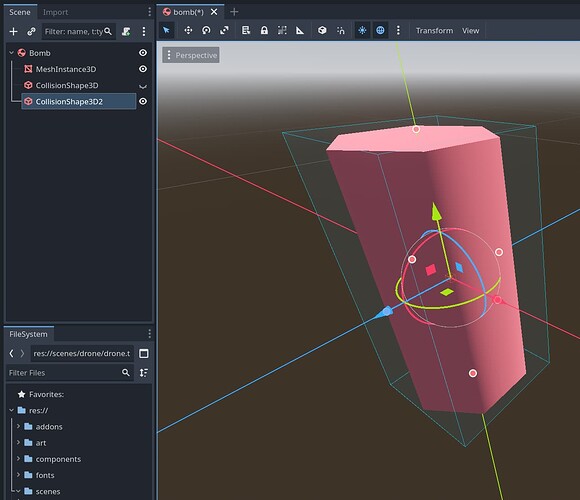Toggle the use local space cube icon
The height and width of the screenshot is (500, 580).
(322, 30)
